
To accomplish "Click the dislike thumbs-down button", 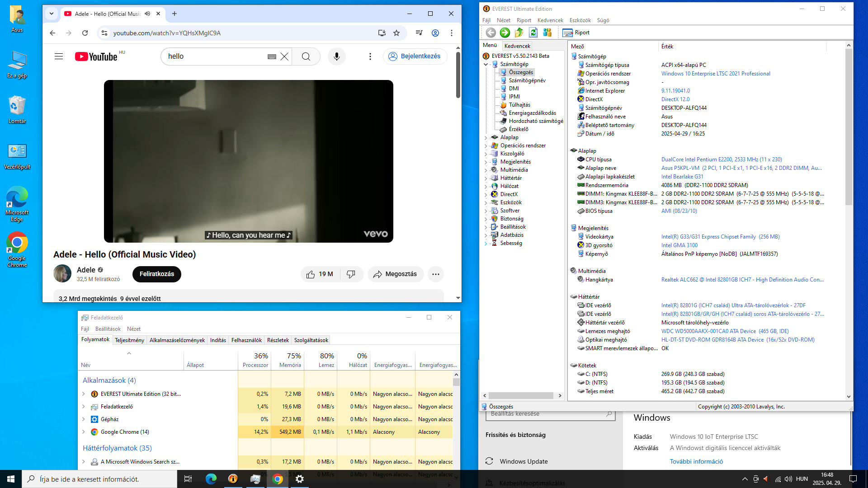I will 351,274.
